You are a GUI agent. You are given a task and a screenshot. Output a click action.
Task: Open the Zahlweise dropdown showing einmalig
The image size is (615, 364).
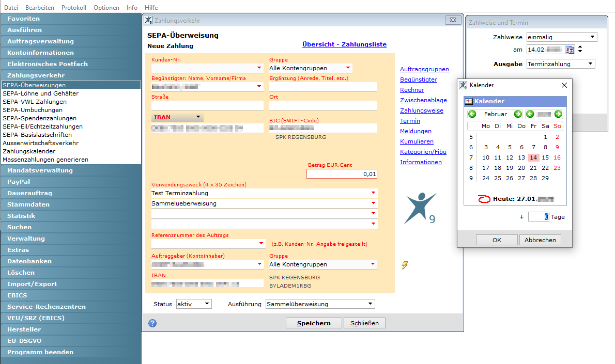[x=592, y=37]
